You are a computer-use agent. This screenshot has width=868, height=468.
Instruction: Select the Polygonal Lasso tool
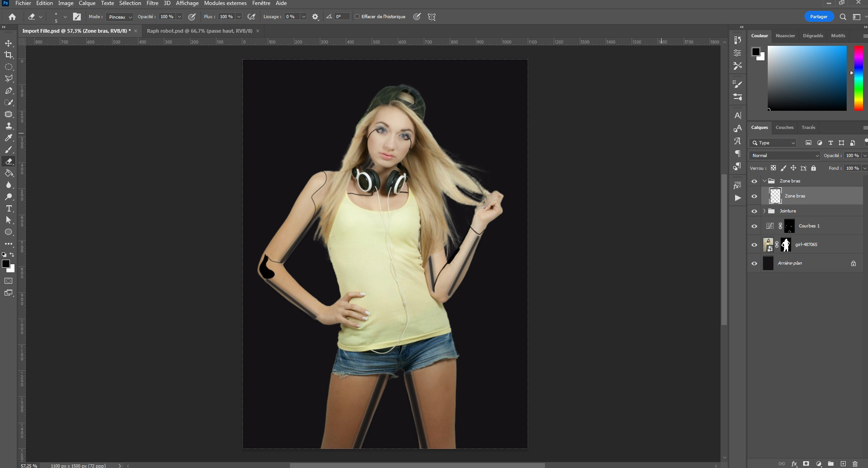[9, 79]
